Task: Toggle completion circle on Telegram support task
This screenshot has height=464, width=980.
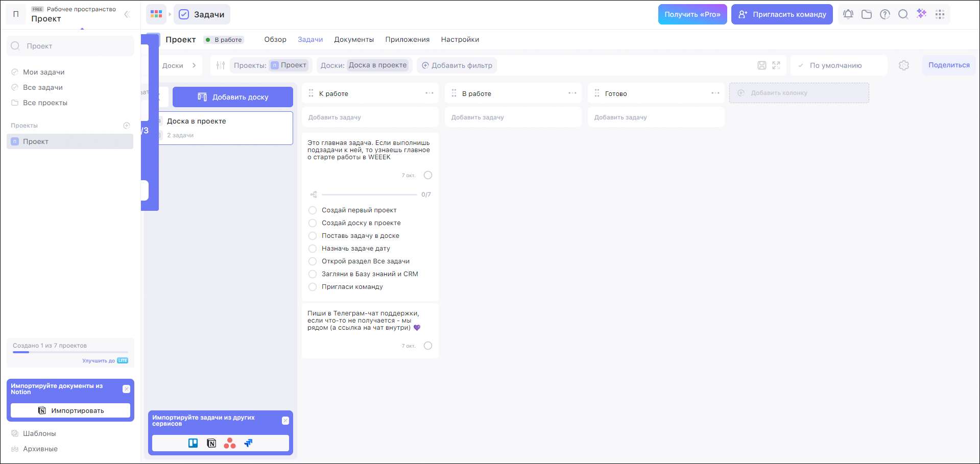Action: click(x=428, y=346)
